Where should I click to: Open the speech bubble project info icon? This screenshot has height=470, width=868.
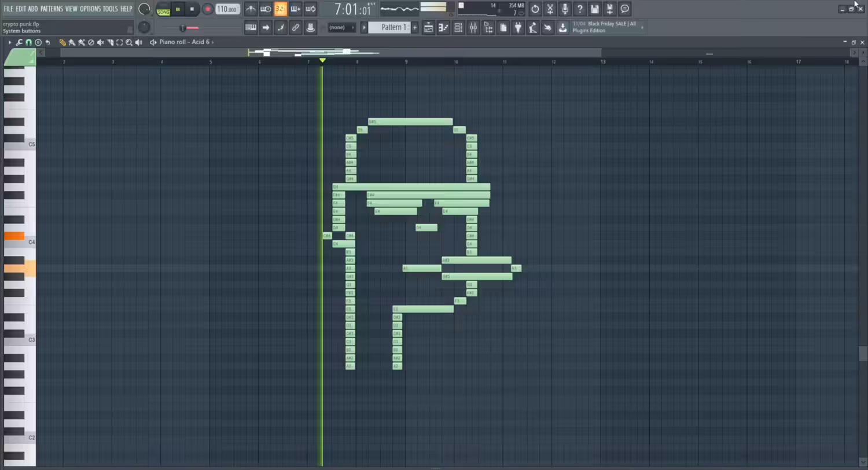625,9
